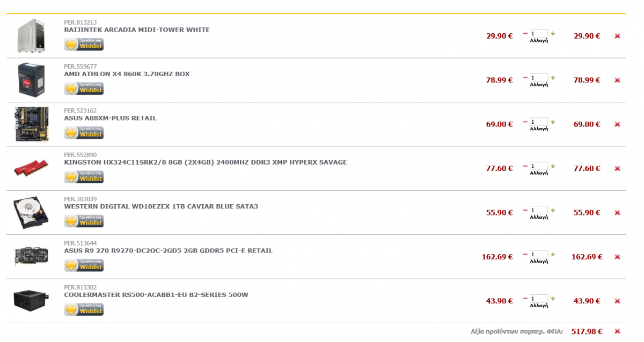This screenshot has height=342, width=644.
Task: Click Αλλαγή under the ASUS A88XM-PLUS quantity
Action: [539, 129]
